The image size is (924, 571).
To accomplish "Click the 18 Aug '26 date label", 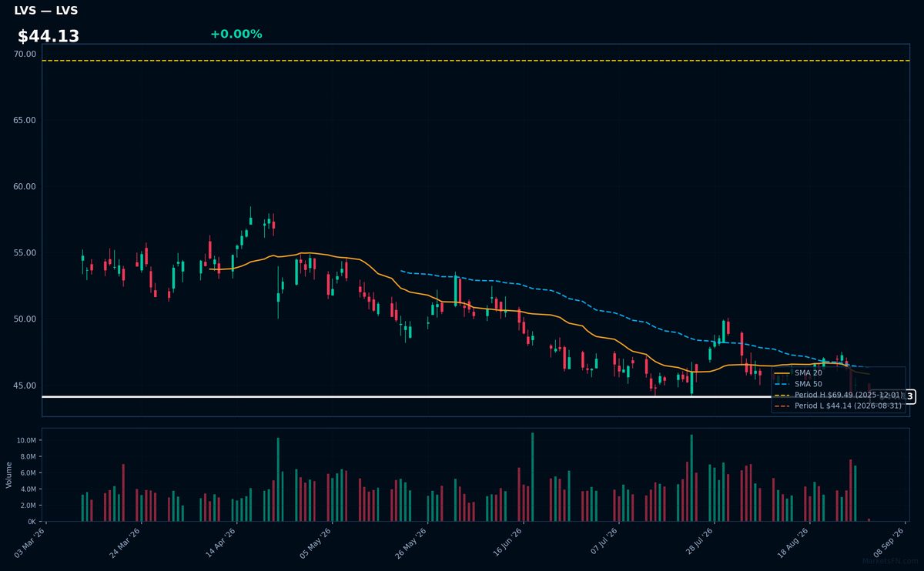I will click(x=795, y=542).
